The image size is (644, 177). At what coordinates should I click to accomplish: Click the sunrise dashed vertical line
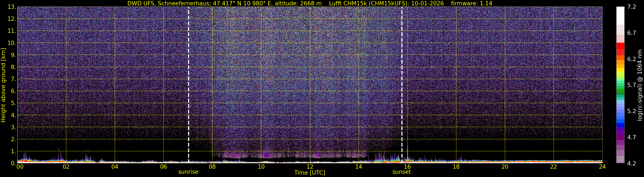coord(189,85)
